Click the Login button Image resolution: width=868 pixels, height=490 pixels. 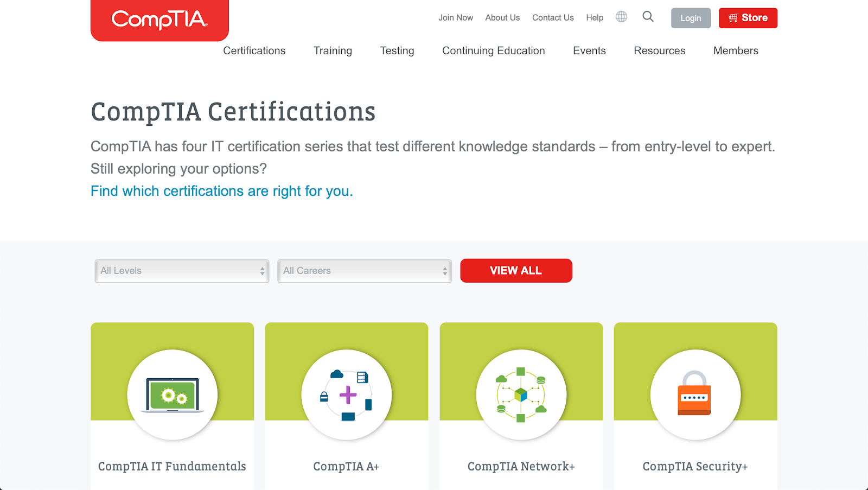[x=691, y=18]
